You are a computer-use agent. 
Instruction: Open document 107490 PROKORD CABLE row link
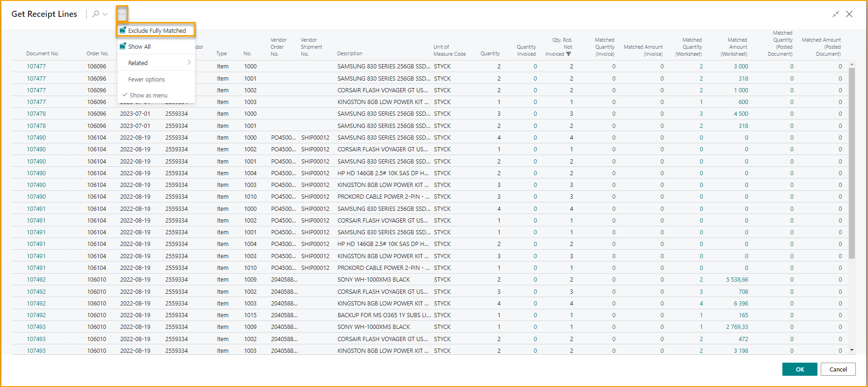[x=36, y=196]
